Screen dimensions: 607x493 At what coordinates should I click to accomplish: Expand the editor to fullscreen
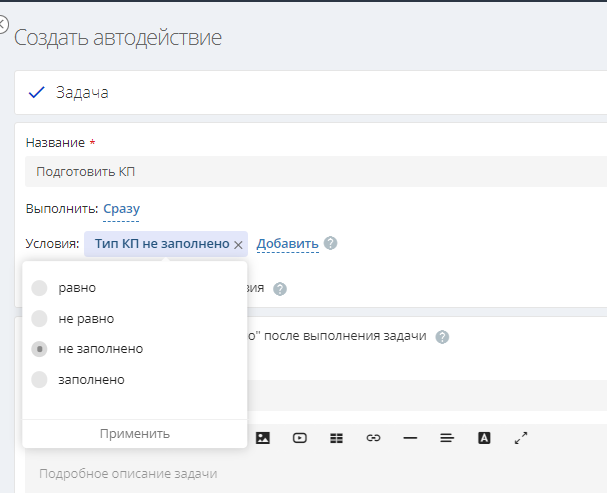click(x=520, y=438)
